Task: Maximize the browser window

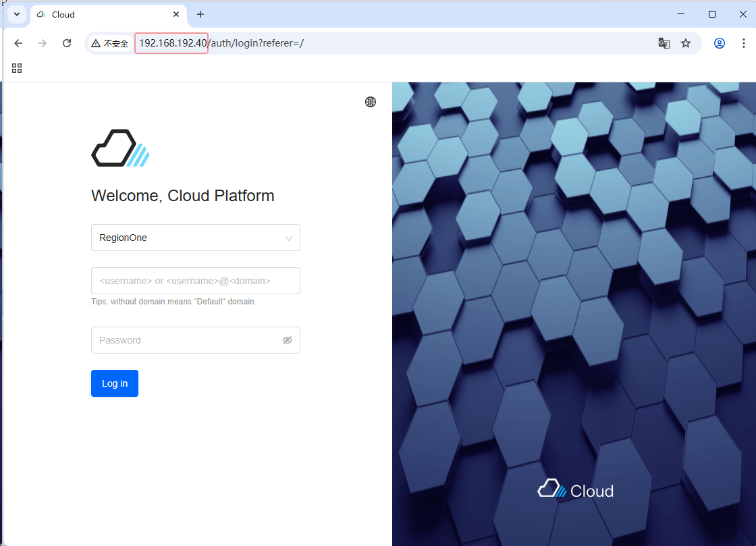Action: coord(711,14)
